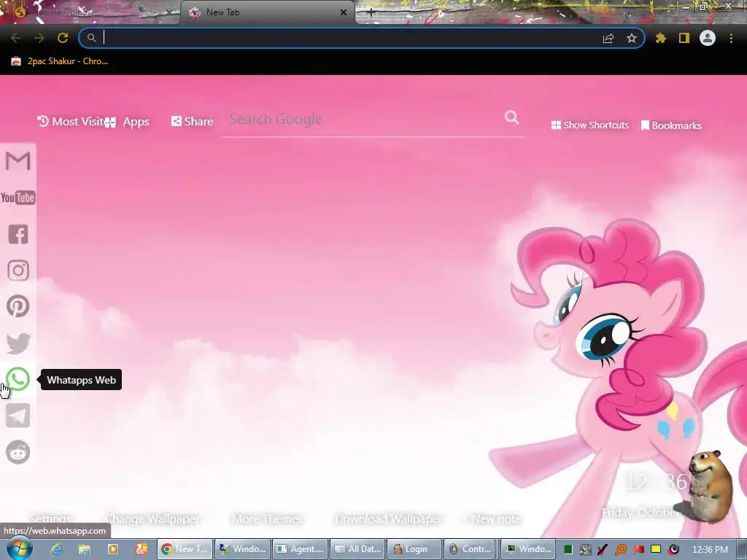Click the pink search magnifier icon
Screen dimensions: 747x560
point(511,117)
